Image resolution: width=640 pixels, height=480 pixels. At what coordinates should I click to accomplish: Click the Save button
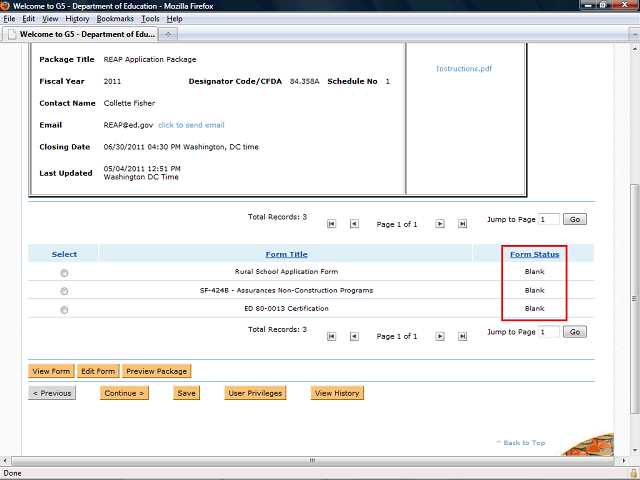click(187, 393)
